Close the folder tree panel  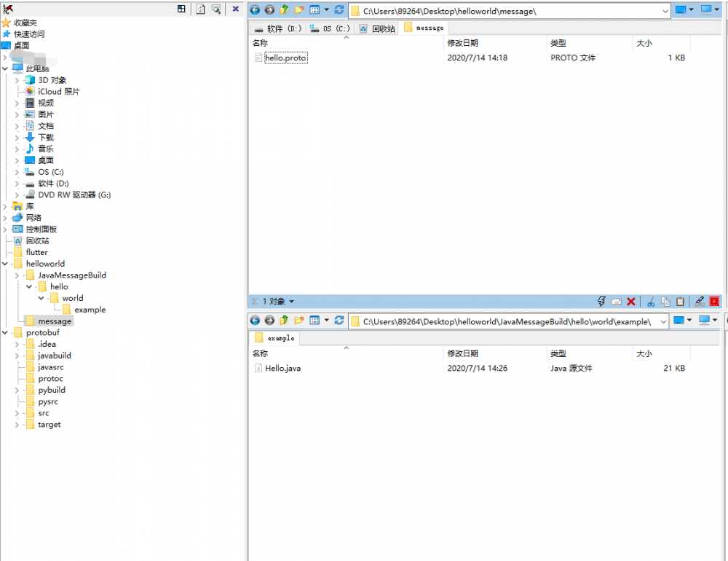click(236, 9)
